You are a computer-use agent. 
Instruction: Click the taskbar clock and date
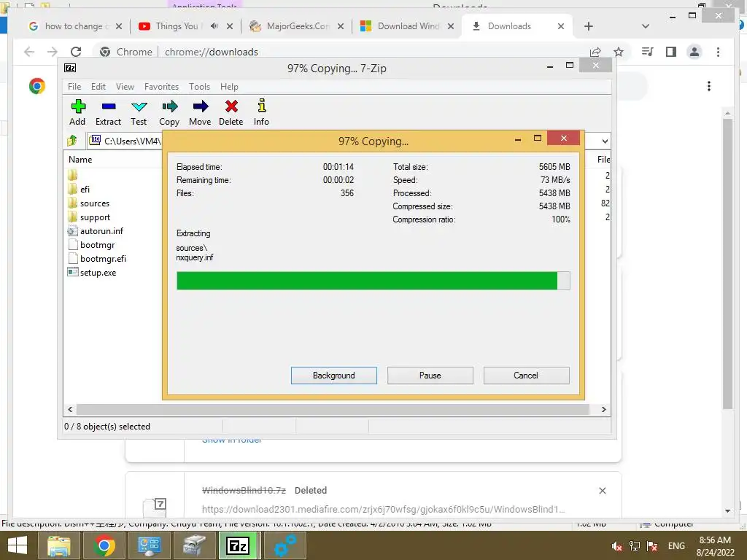pyautogui.click(x=715, y=546)
